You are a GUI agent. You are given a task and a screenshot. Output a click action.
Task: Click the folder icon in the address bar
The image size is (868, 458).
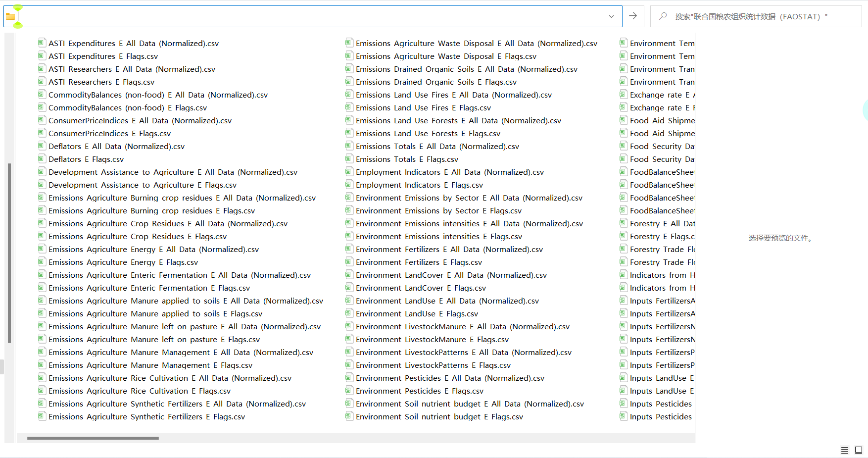[x=10, y=16]
